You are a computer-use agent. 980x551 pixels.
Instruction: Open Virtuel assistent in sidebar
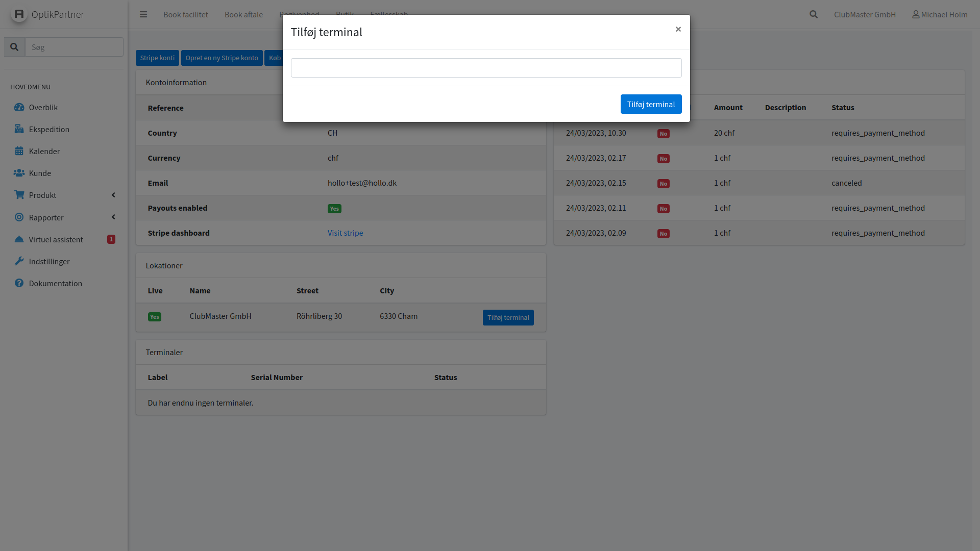tap(56, 239)
